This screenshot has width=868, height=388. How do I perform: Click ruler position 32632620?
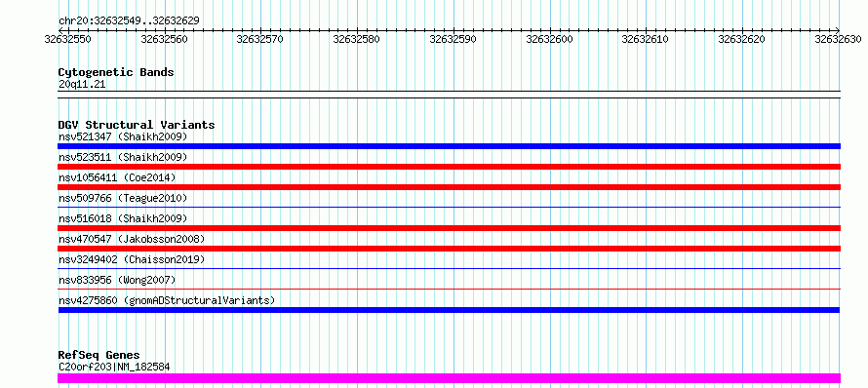[x=742, y=39]
